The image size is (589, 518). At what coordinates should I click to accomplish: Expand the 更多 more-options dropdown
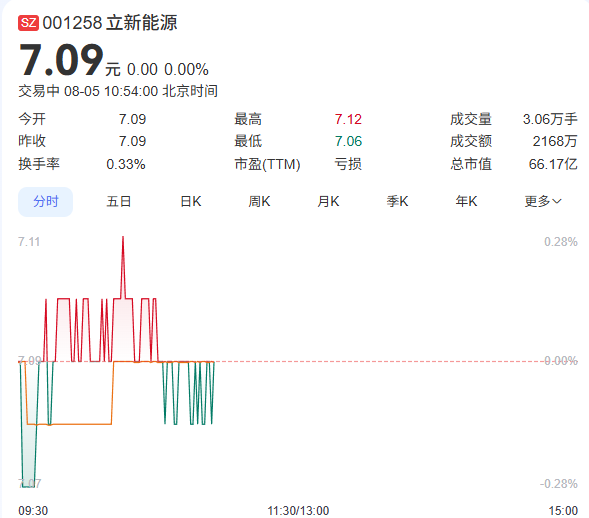click(x=543, y=202)
